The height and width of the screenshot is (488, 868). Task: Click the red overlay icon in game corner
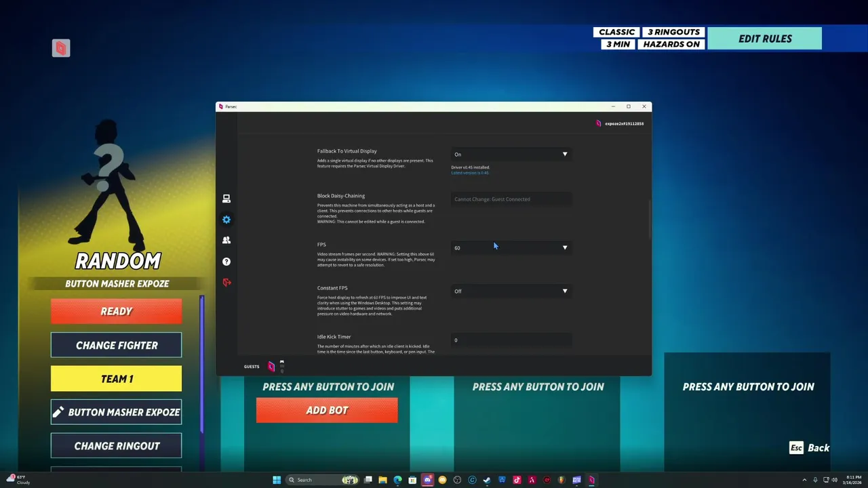coord(61,48)
